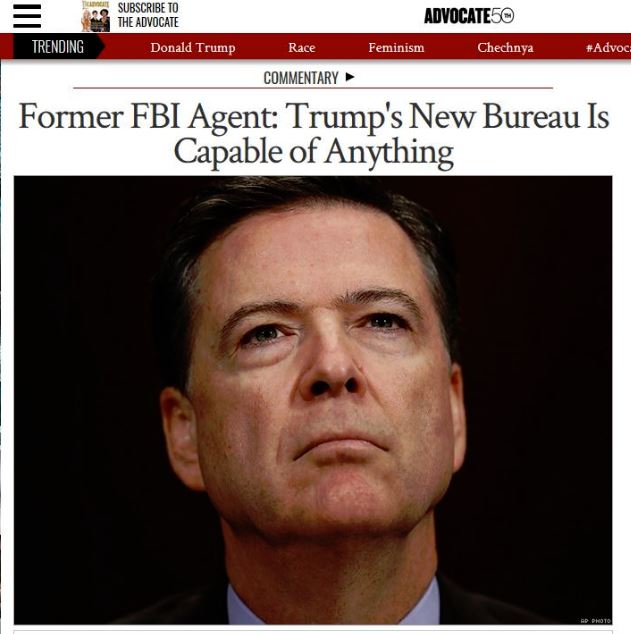Open the Subscribe to The Advocate link
Image resolution: width=631 pixels, height=634 pixels.
click(148, 15)
